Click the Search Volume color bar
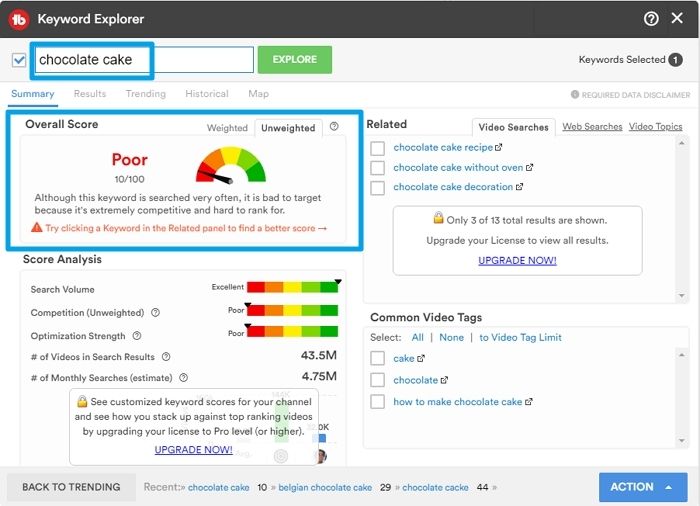Image resolution: width=700 pixels, height=506 pixels. point(292,287)
